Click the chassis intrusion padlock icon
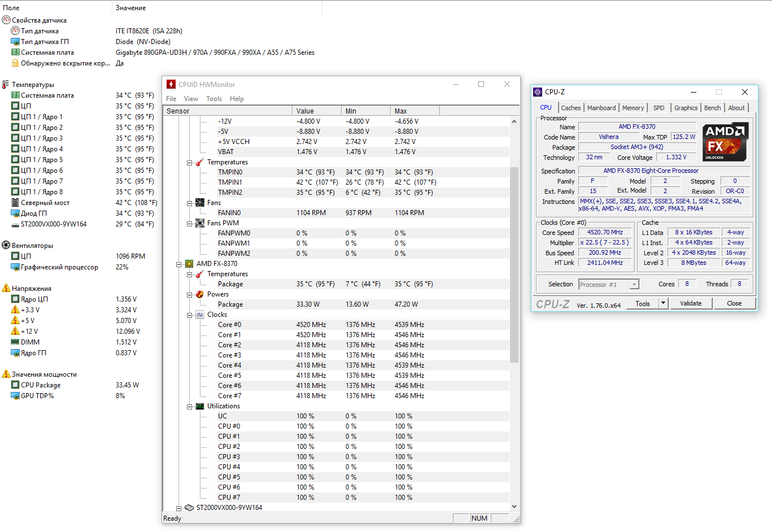This screenshot has height=532, width=772. (x=15, y=63)
